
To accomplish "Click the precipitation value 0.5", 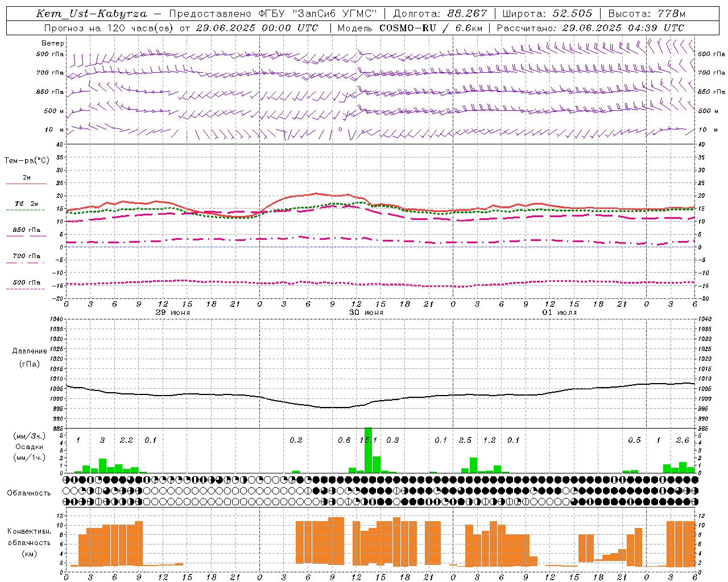I will (x=634, y=440).
